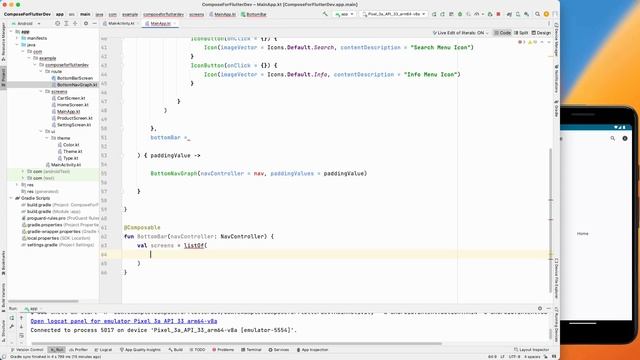The height and width of the screenshot is (360, 640).
Task: Open the Live Edit of literals dropdown
Action: pyautogui.click(x=460, y=33)
